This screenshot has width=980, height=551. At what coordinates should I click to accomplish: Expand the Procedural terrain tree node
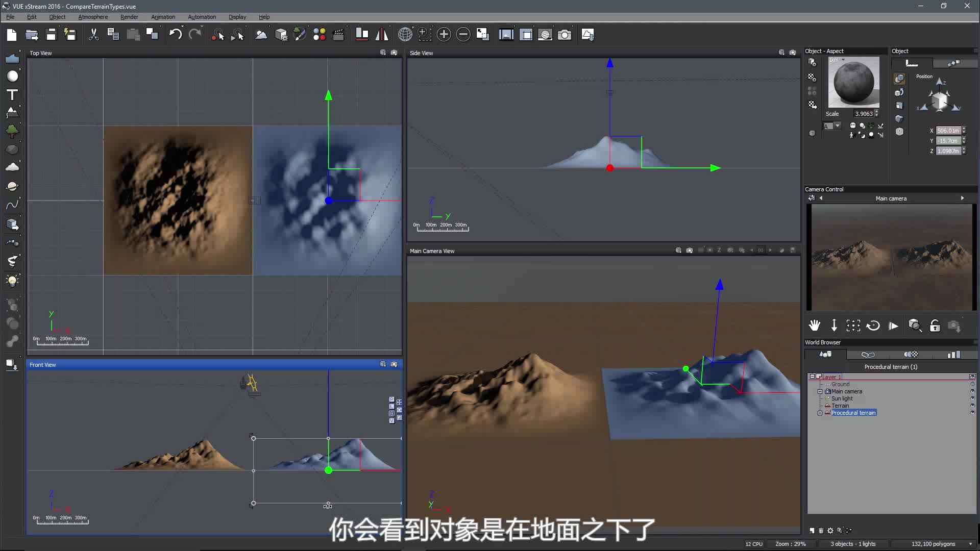coord(820,413)
